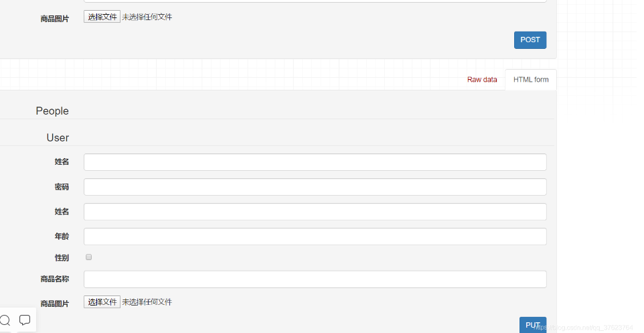This screenshot has width=644, height=333.
Task: Open the comment speech bubble icon
Action: [25, 320]
